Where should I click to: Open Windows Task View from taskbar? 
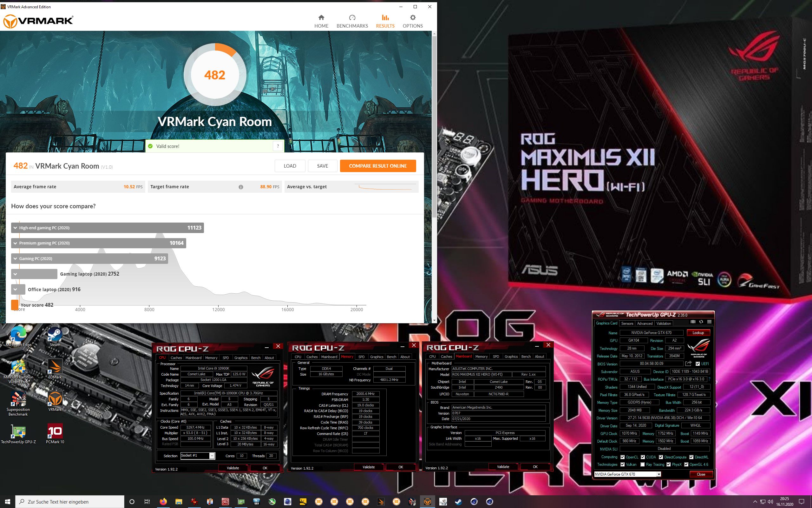pos(147,502)
